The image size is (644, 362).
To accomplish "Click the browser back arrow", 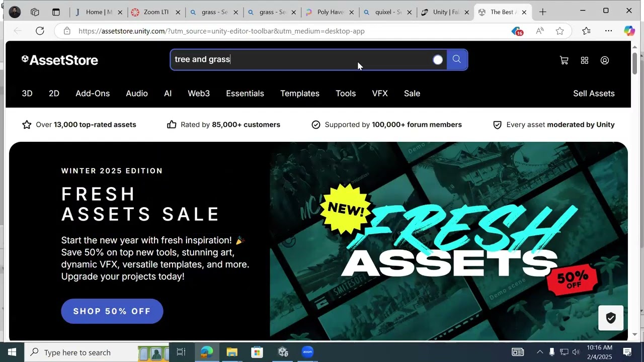I will pos(18,31).
